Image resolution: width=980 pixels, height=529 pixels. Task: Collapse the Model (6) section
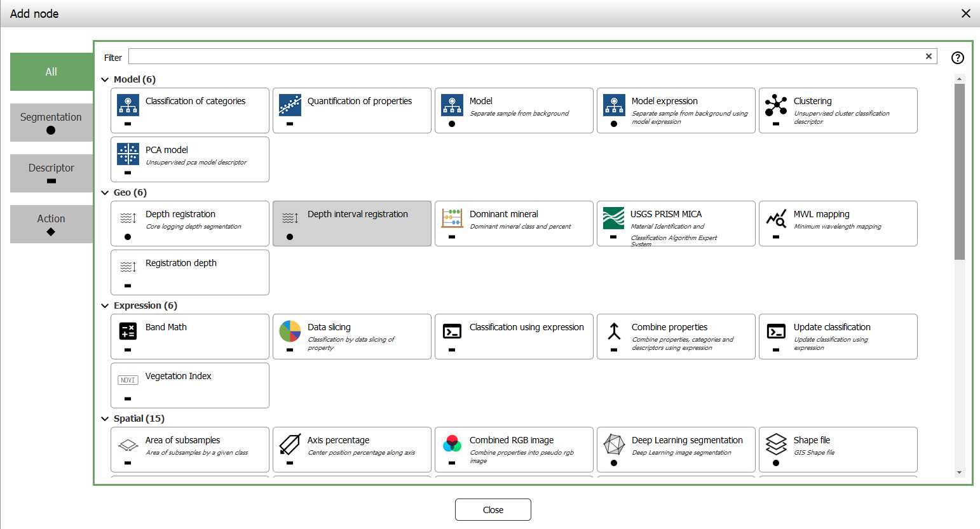pyautogui.click(x=105, y=79)
